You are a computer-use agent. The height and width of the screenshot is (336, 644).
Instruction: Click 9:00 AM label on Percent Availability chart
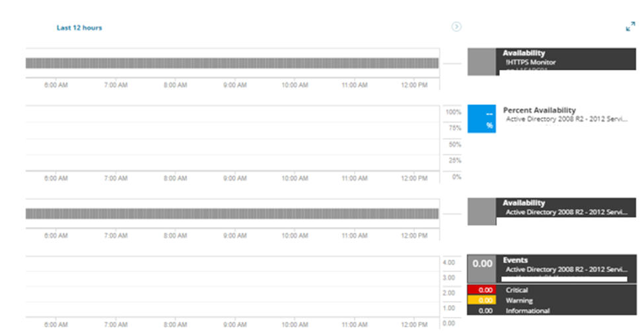tap(235, 178)
